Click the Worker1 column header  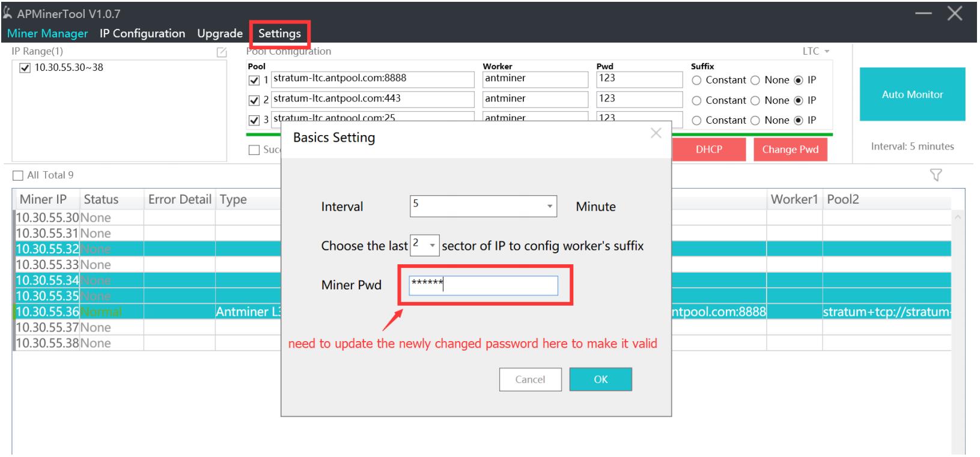pyautogui.click(x=794, y=199)
